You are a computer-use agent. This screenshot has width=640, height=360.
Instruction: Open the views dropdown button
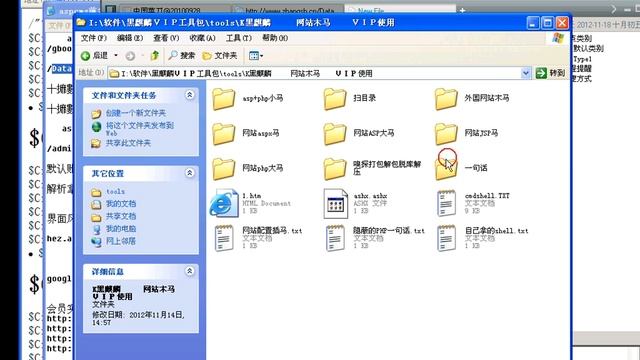coord(256,56)
